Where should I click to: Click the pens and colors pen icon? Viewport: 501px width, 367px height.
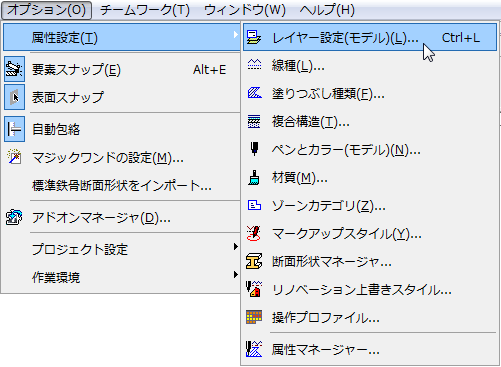point(254,149)
